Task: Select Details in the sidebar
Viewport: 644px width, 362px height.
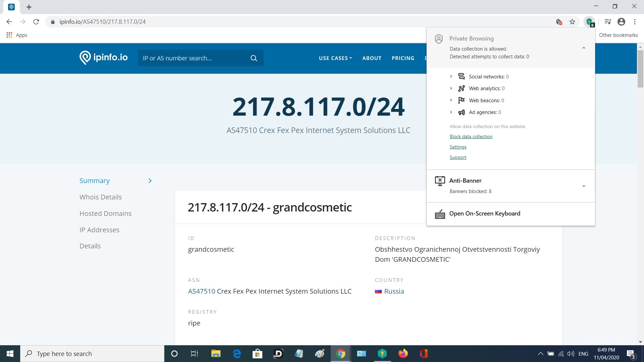Action: tap(90, 246)
